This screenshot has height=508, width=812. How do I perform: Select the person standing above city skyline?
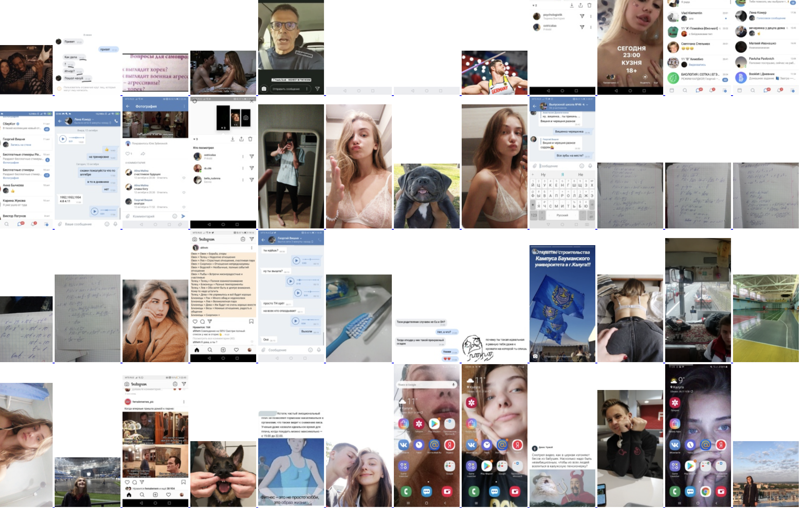click(766, 474)
